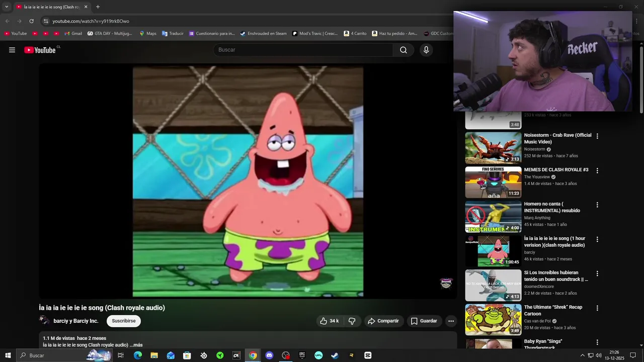Click Cas van de Pol channel name
This screenshot has height=362, width=644.
coord(537,321)
